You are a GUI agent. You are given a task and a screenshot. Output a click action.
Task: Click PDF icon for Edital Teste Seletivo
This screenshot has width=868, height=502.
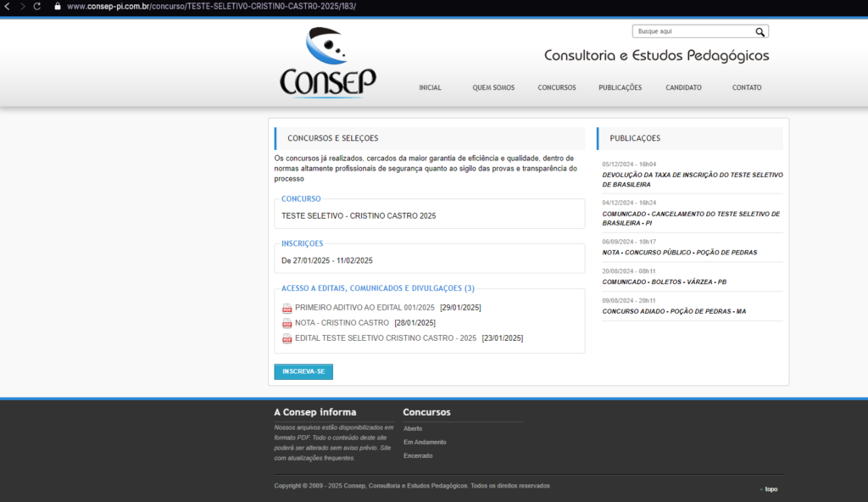coord(287,338)
